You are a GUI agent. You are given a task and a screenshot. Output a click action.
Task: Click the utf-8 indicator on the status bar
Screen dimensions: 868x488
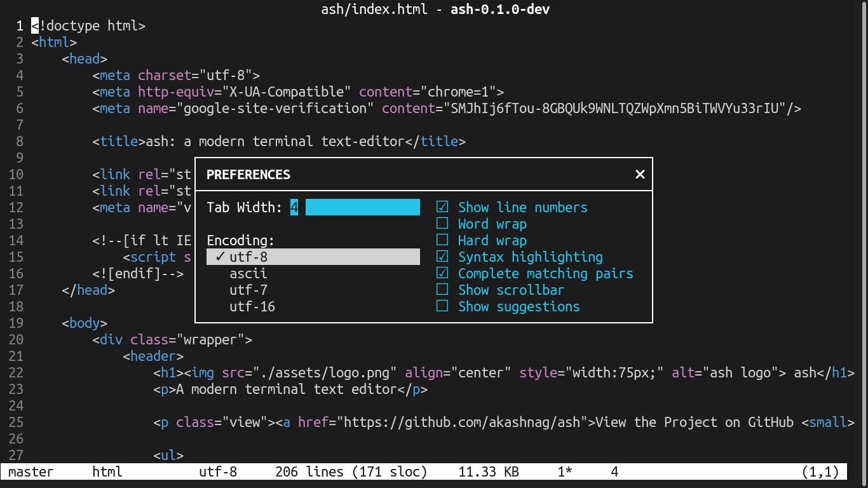click(x=218, y=472)
